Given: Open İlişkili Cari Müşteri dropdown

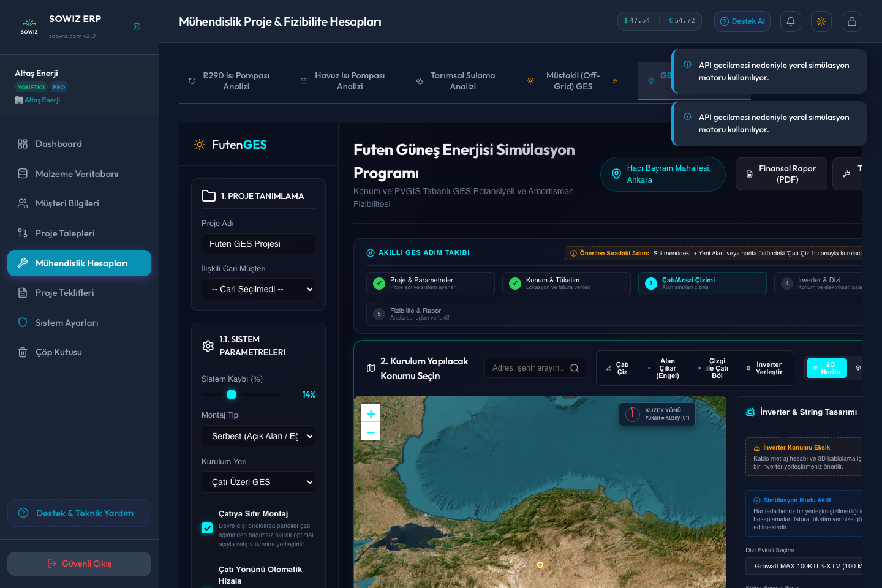Looking at the screenshot, I should coord(258,289).
